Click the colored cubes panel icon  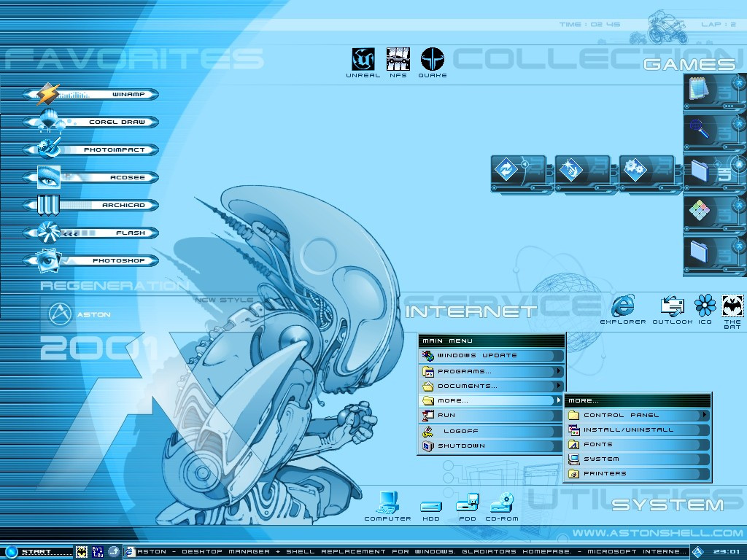pos(700,210)
